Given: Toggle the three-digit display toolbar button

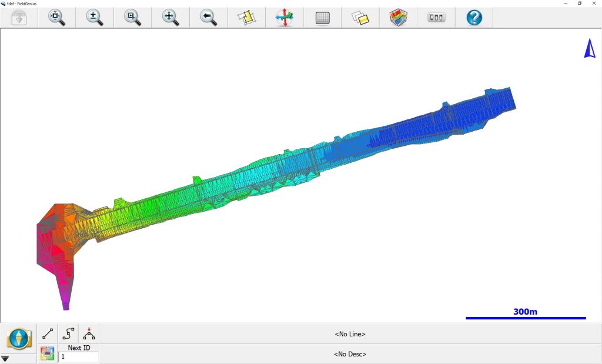Looking at the screenshot, I should point(436,18).
